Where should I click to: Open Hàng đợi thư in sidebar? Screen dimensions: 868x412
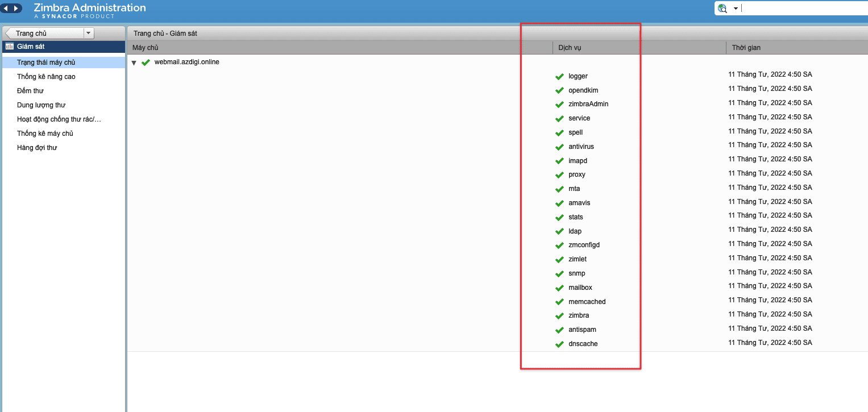pyautogui.click(x=37, y=148)
